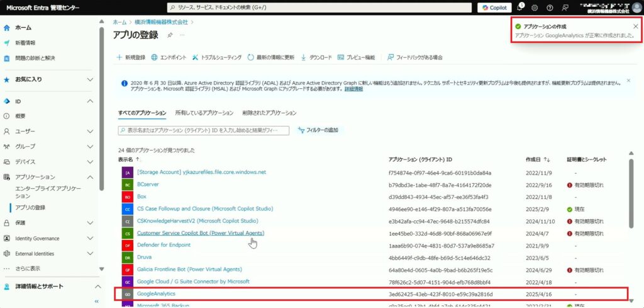
Task: Click the DF icon of Defender for Endpoint
Action: tap(128, 246)
